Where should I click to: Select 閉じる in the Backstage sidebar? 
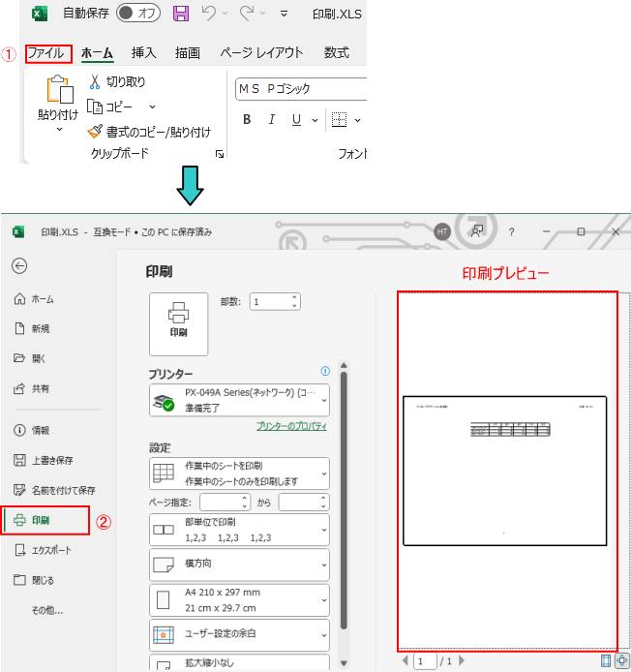(34, 580)
